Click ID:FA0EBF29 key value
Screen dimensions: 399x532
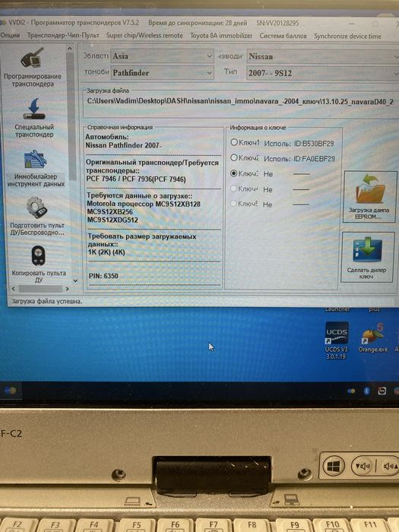315,159
